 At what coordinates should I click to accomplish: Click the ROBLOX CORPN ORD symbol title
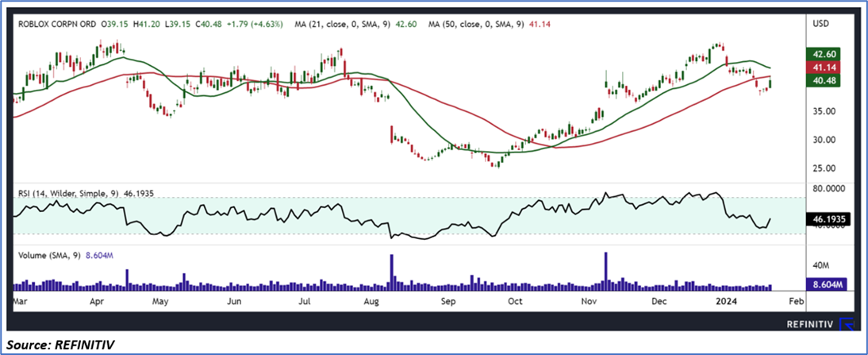[57, 25]
